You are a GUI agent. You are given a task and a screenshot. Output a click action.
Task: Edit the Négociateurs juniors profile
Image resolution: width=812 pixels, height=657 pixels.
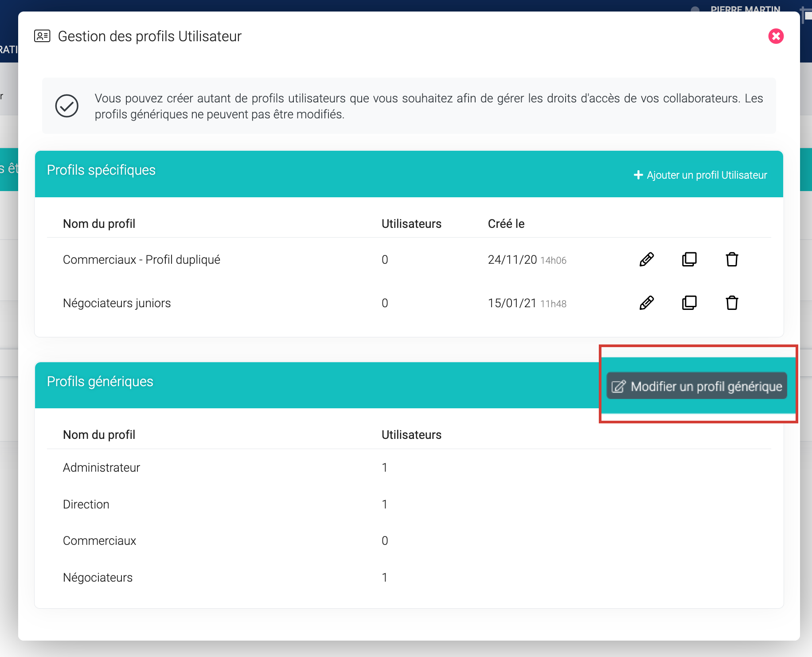pos(646,303)
